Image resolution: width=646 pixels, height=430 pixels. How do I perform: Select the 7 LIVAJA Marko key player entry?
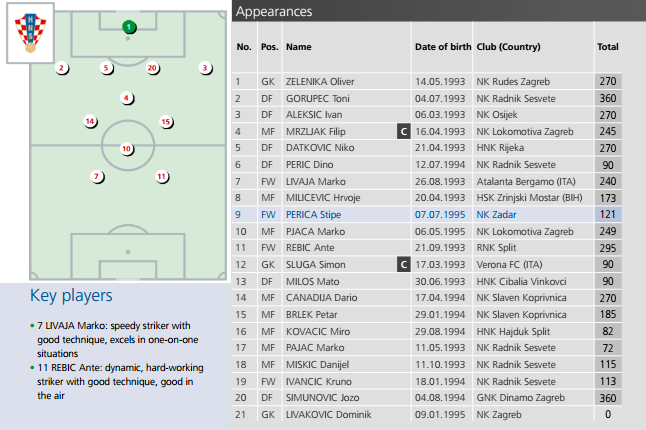tap(115, 339)
